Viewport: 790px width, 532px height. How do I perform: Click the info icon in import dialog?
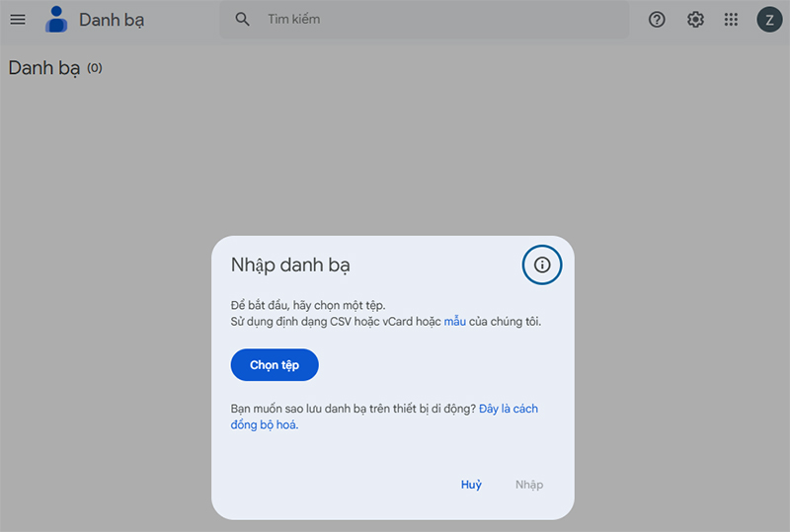click(x=541, y=265)
